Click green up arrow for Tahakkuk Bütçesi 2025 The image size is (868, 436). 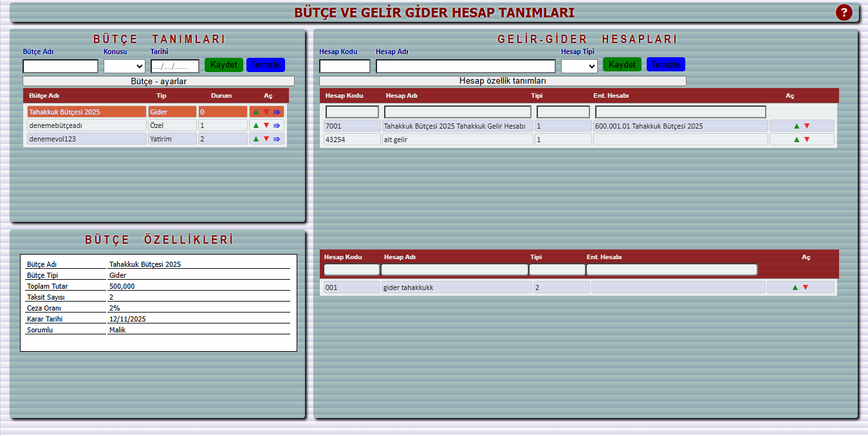[x=256, y=112]
